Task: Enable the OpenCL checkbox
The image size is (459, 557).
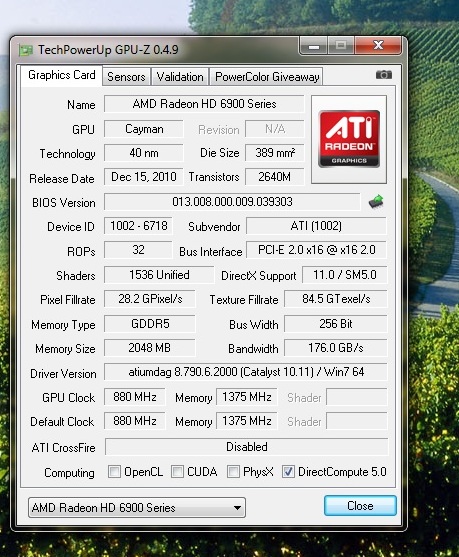Action: coord(114,472)
